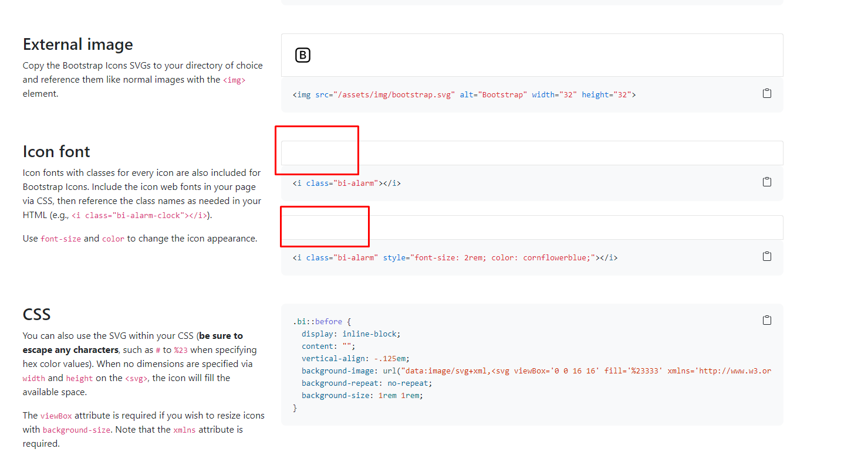Screen dimensions: 868x452
Task: Select the color code reference text
Action: (113, 238)
